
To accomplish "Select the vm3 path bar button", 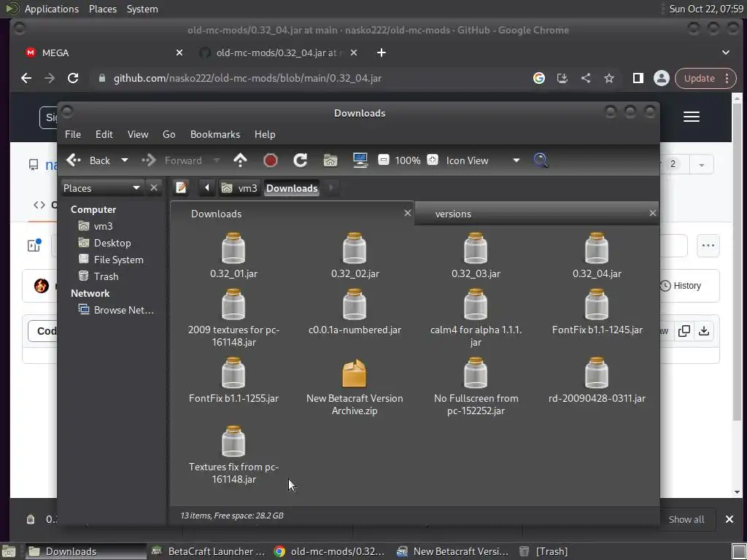I will coord(240,188).
